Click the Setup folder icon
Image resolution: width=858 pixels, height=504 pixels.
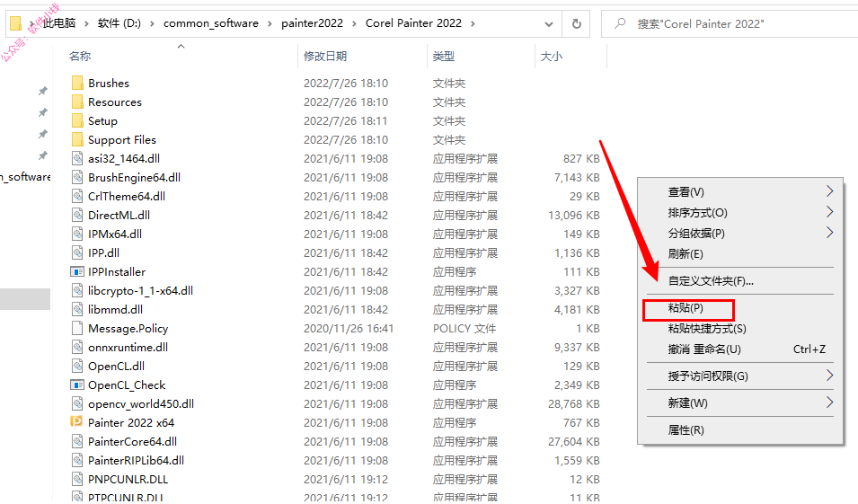pyautogui.click(x=77, y=121)
